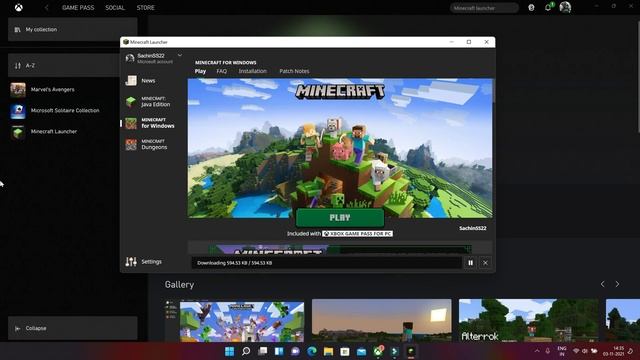The image size is (640, 360).
Task: Pause the download
Action: (x=470, y=263)
